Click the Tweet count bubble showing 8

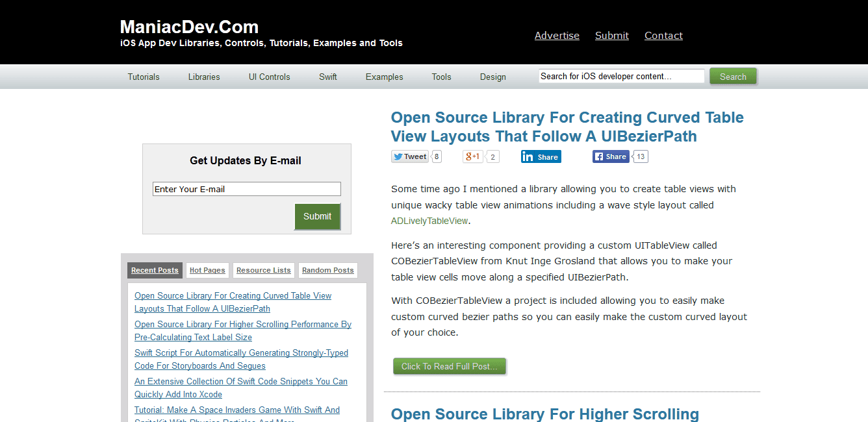[x=437, y=156]
